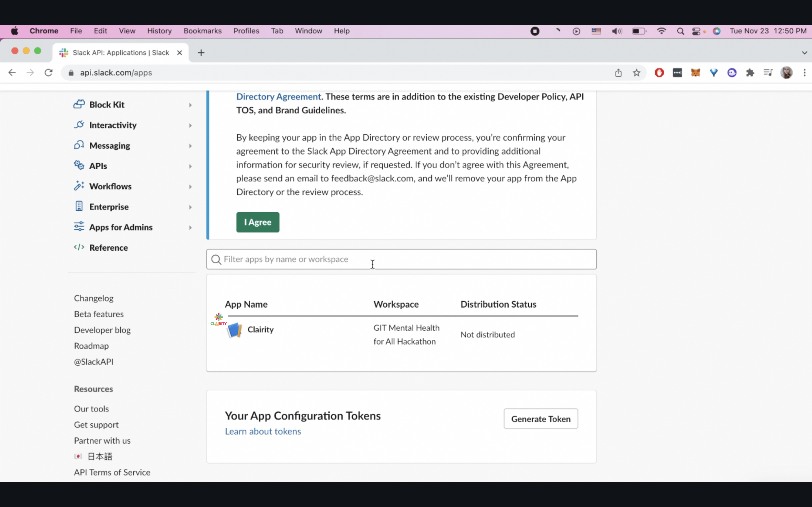This screenshot has height=507, width=812.
Task: Click the Filter apps search field
Action: tap(401, 259)
